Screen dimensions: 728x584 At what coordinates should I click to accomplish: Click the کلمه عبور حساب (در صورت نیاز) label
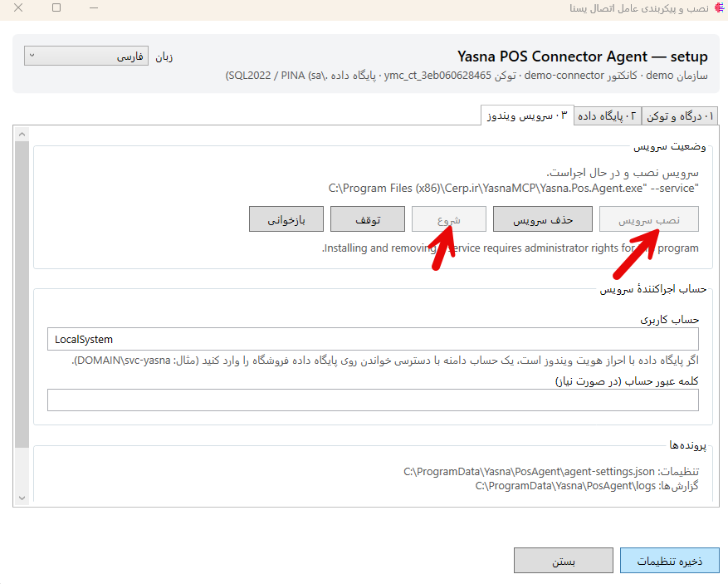627,381
